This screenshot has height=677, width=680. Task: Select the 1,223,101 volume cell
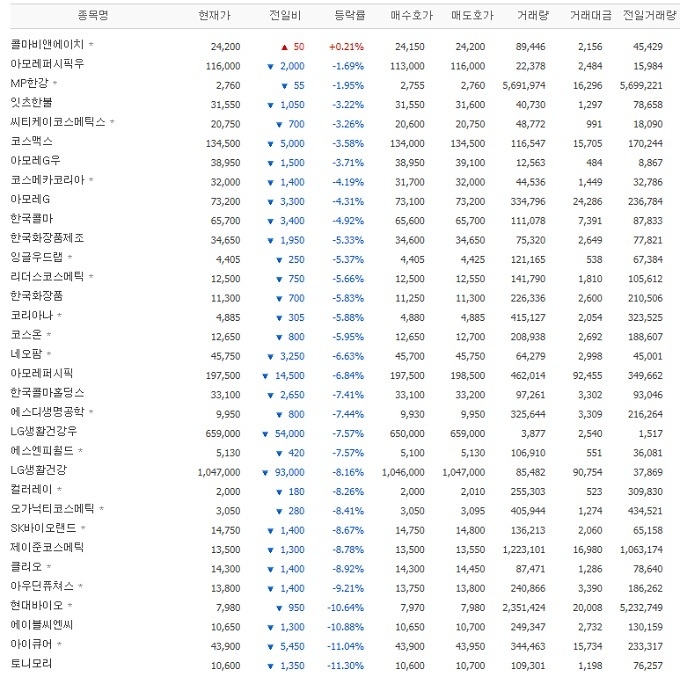[524, 549]
